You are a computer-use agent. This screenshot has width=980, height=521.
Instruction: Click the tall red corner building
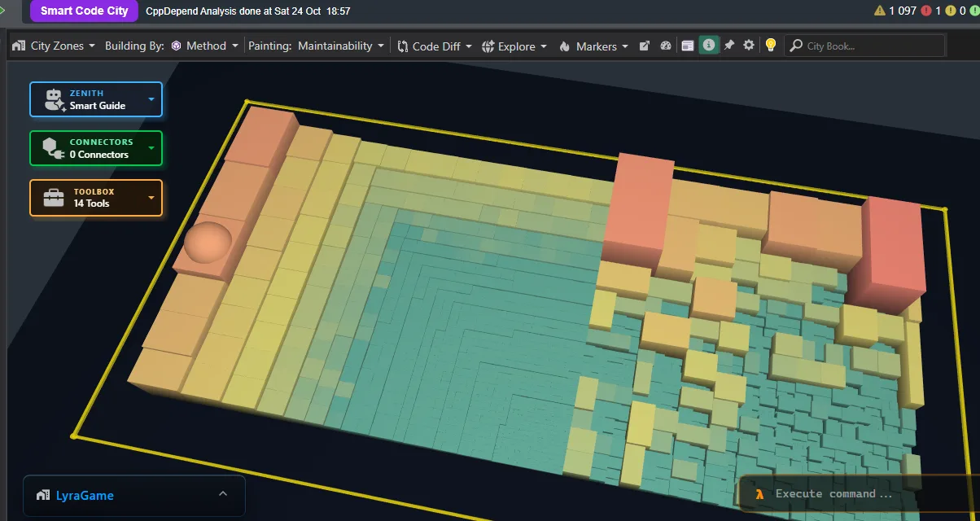(893, 252)
